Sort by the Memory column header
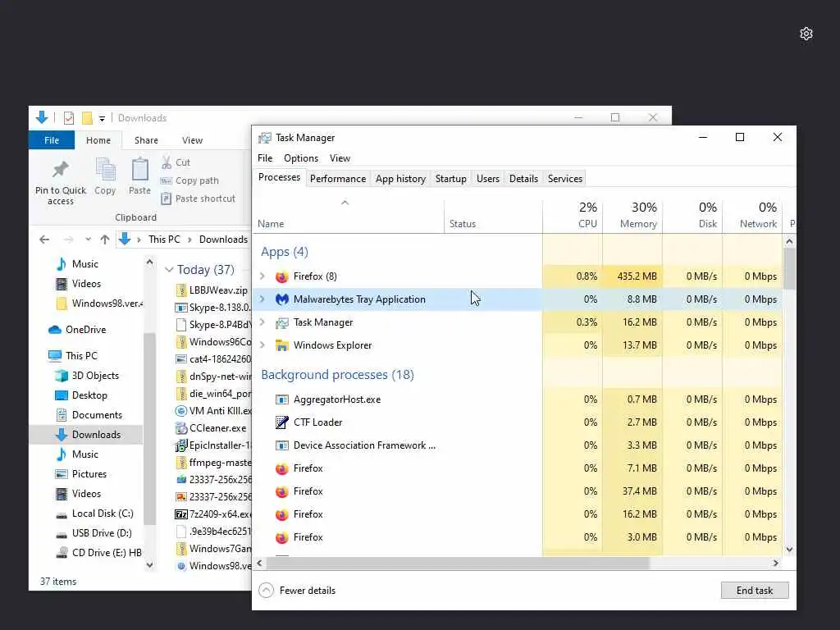The image size is (840, 630). 632,216
